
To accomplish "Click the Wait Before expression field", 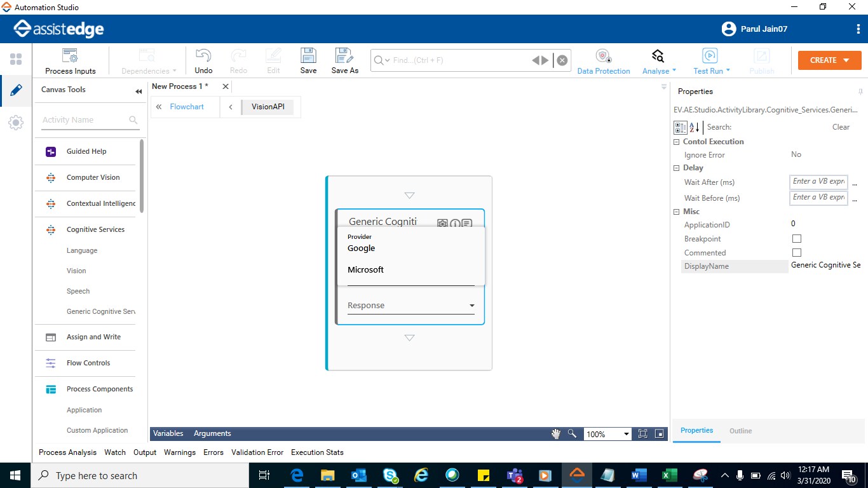I will [818, 198].
